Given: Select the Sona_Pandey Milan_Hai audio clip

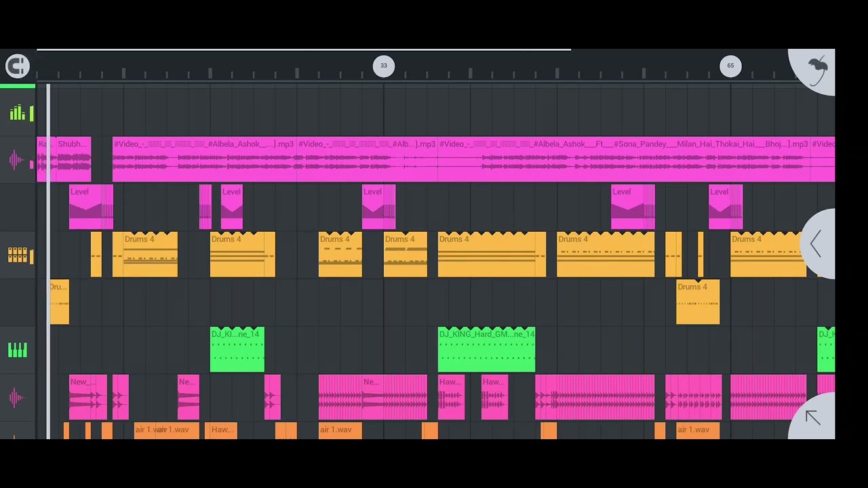Looking at the screenshot, I should click(624, 159).
